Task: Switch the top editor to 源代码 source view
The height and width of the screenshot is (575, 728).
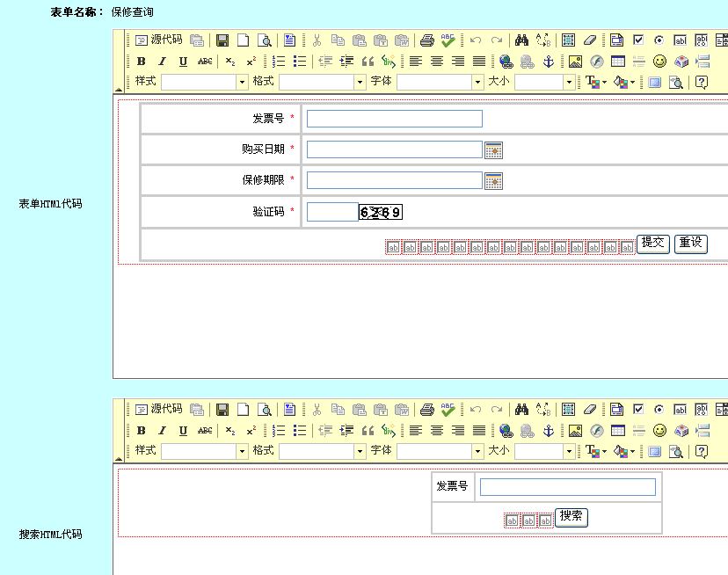Action: pyautogui.click(x=159, y=40)
